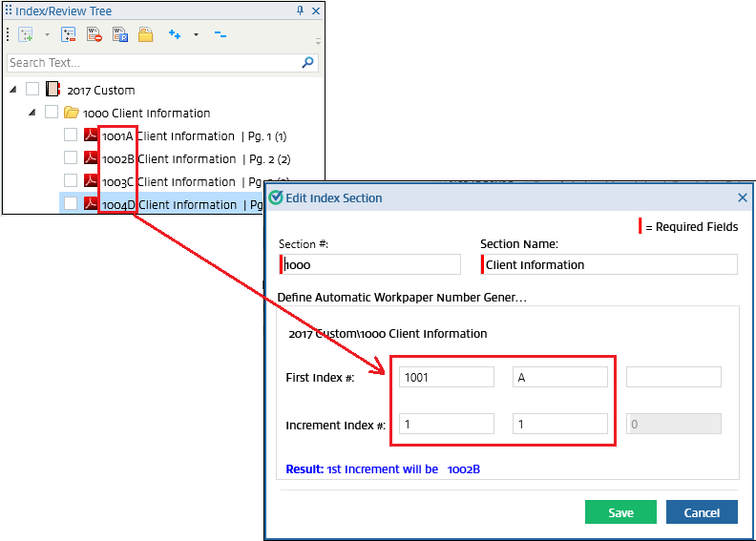Open the dropdown arrow next to expand icon
This screenshot has width=756, height=541.
click(x=197, y=34)
